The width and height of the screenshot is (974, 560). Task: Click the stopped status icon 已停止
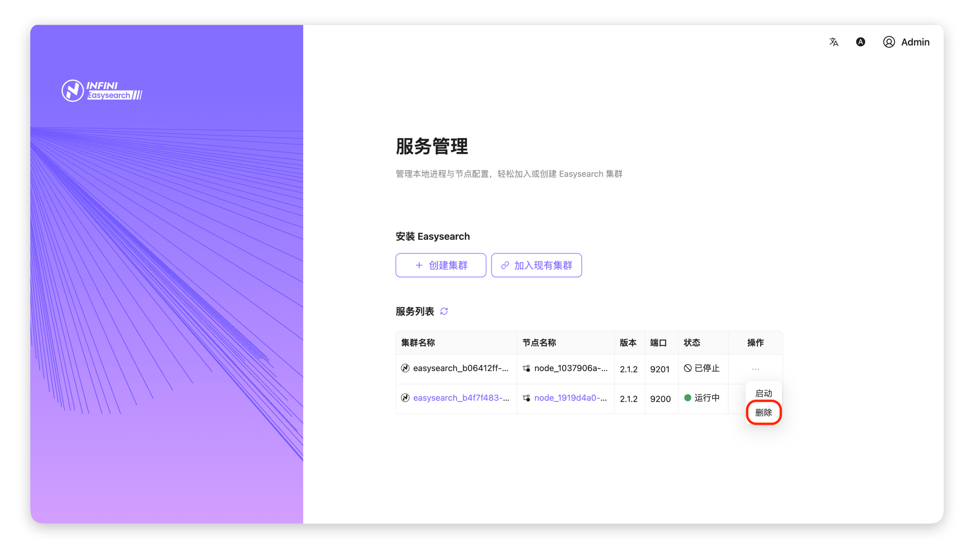point(688,368)
